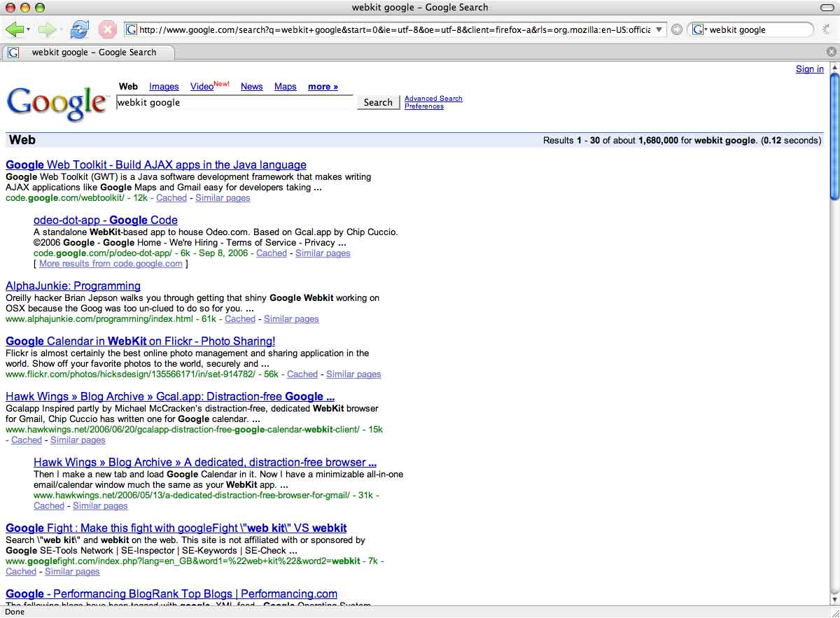Open Similar pages for alphajunkie.com result
The image size is (840, 618).
291,319
